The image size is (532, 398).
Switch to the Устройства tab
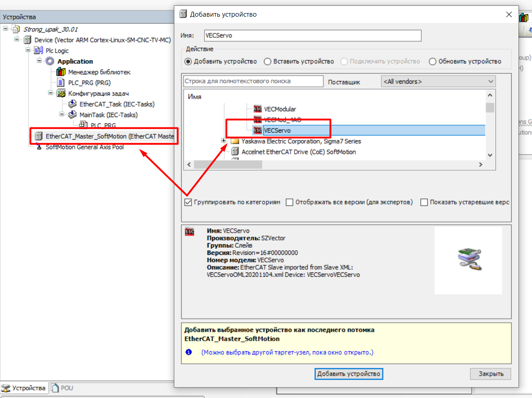23,388
